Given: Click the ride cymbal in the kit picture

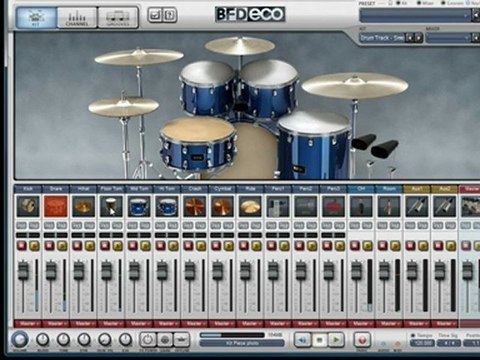Looking at the screenshot, I should 355,85.
